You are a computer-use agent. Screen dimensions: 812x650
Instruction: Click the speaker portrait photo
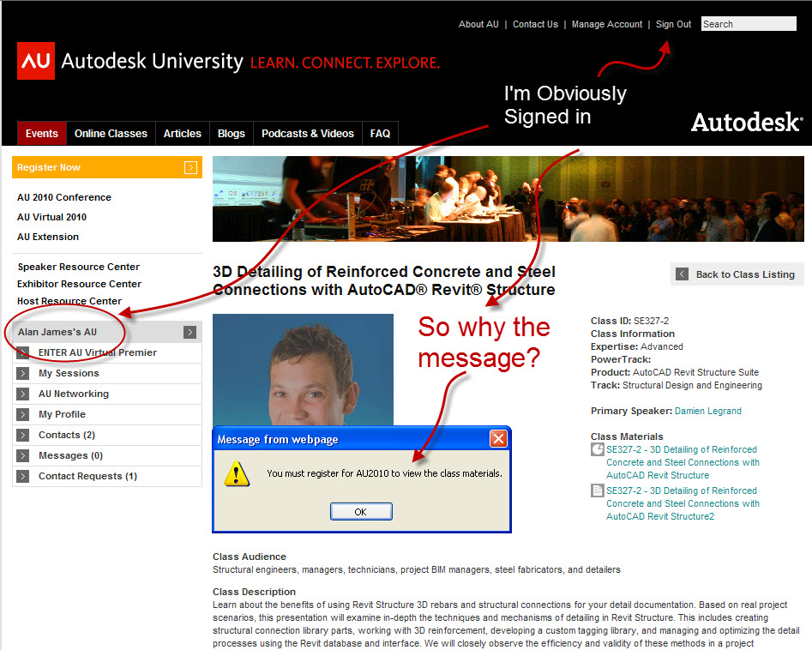303,370
